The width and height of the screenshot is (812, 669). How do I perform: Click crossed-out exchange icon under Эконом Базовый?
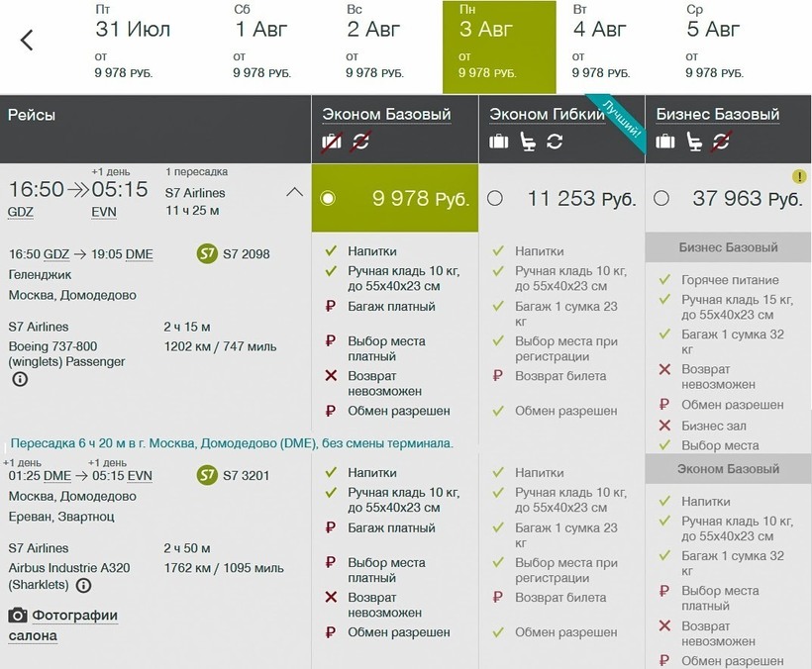(360, 142)
